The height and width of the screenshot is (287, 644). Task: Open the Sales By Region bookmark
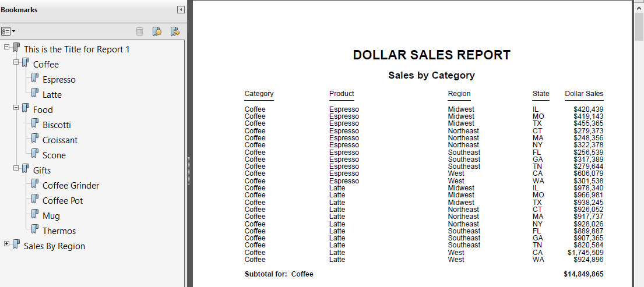55,246
